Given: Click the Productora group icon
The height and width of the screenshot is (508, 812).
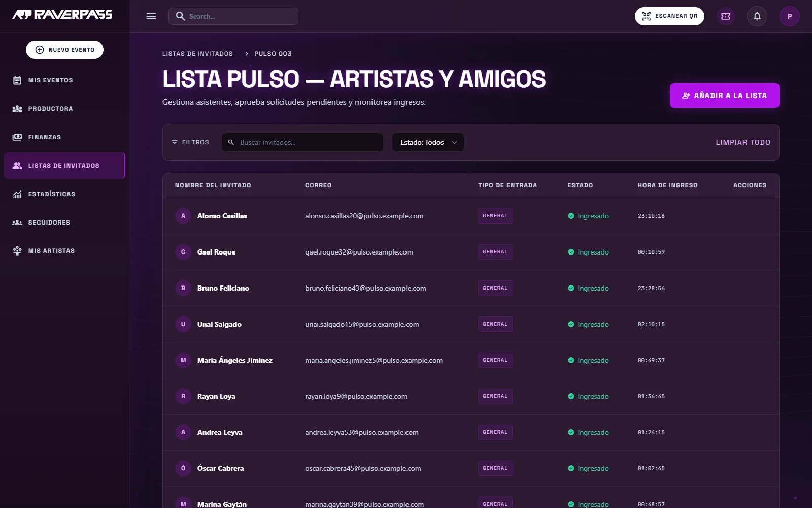Looking at the screenshot, I should (x=17, y=109).
